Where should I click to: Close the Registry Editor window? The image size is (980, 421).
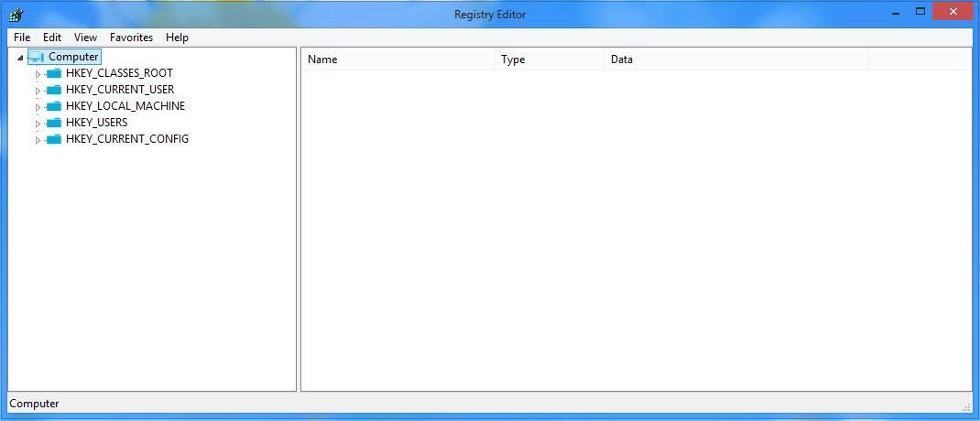pyautogui.click(x=953, y=11)
